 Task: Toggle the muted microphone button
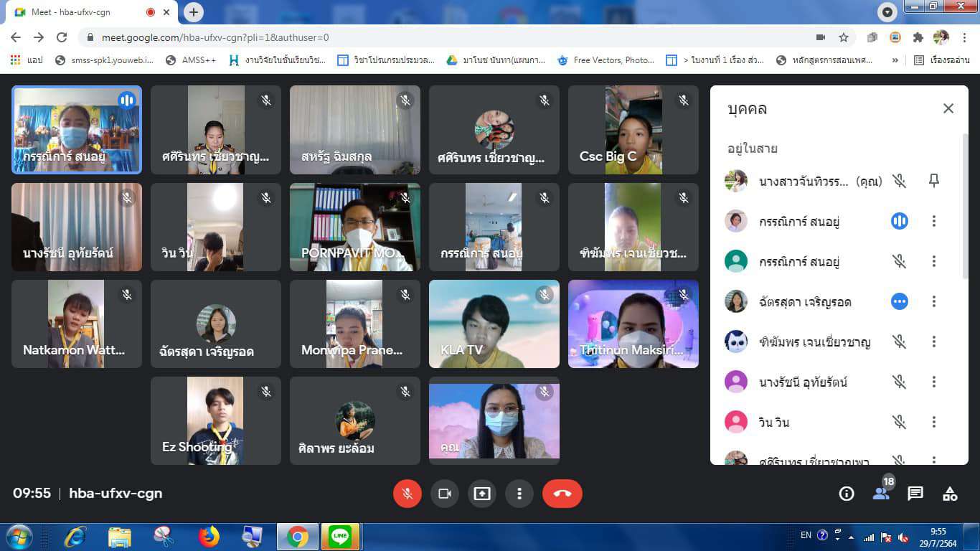[407, 494]
